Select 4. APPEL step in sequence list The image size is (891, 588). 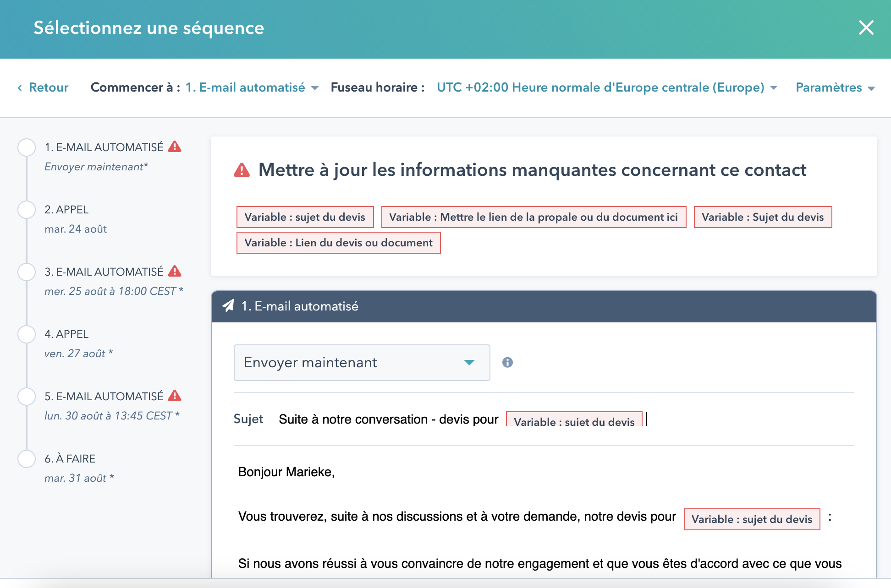(x=66, y=334)
